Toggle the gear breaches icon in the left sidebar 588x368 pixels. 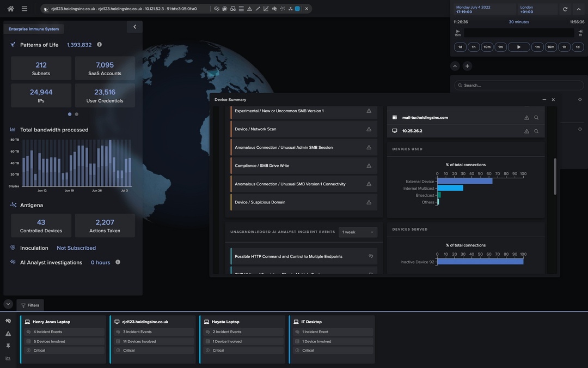(8, 321)
